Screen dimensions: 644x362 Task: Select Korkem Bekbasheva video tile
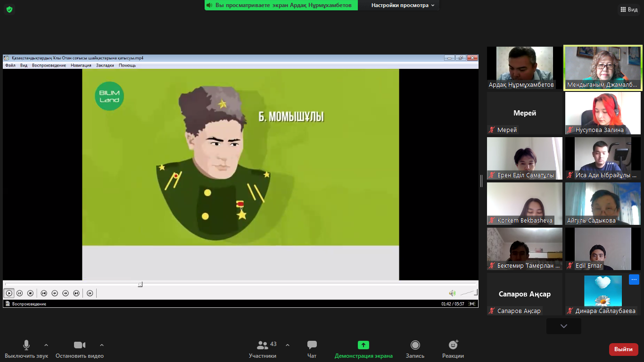click(525, 204)
